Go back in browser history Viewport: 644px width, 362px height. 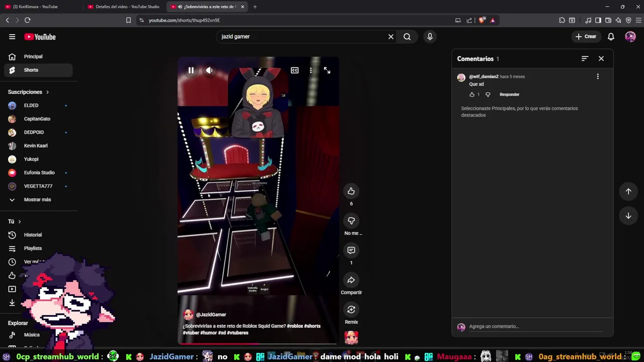pyautogui.click(x=7, y=20)
